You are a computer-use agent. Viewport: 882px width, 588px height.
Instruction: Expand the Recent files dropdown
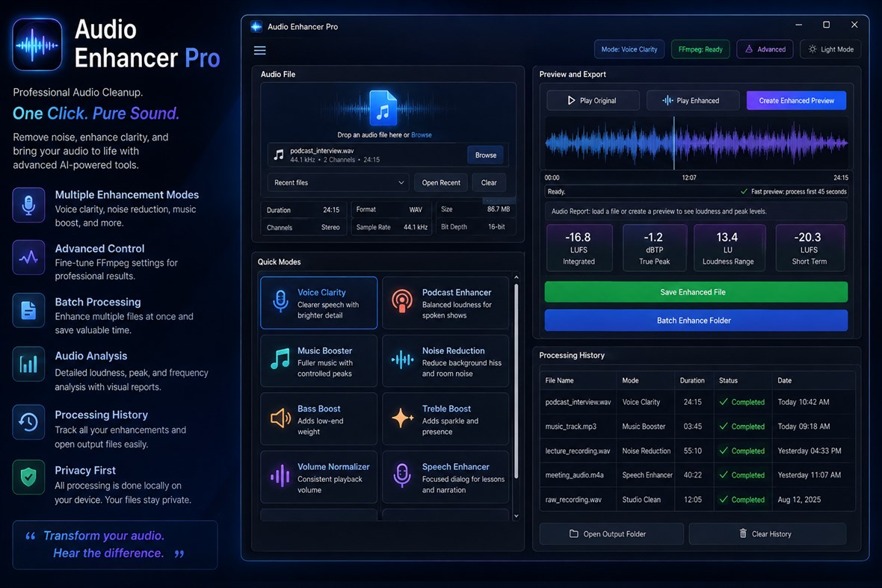[x=338, y=183]
